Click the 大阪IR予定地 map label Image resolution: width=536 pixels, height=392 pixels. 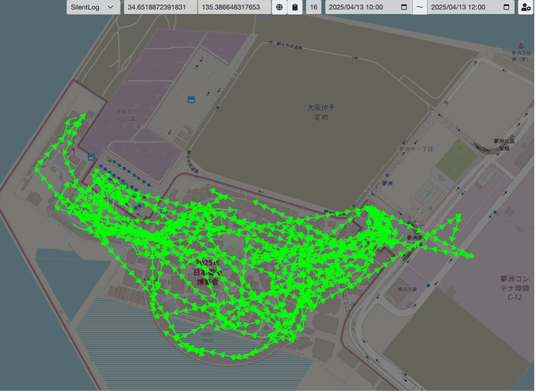321,112
